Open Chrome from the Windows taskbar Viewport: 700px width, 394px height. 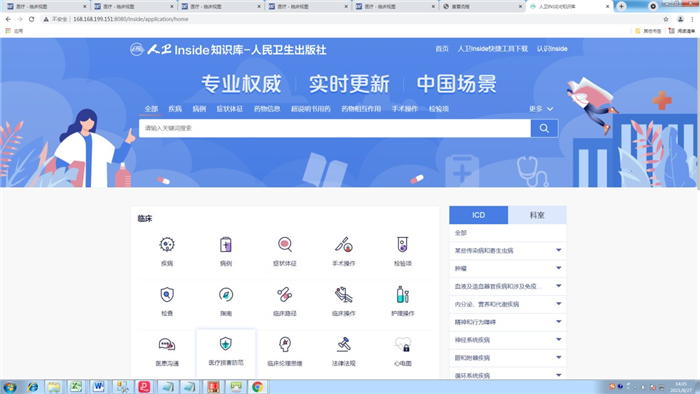(x=258, y=387)
